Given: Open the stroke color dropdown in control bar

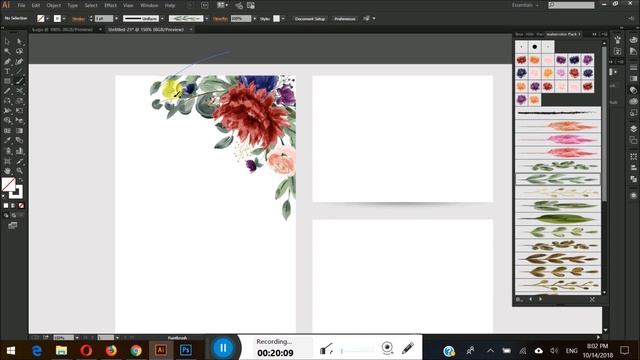Looking at the screenshot, I should pos(64,19).
